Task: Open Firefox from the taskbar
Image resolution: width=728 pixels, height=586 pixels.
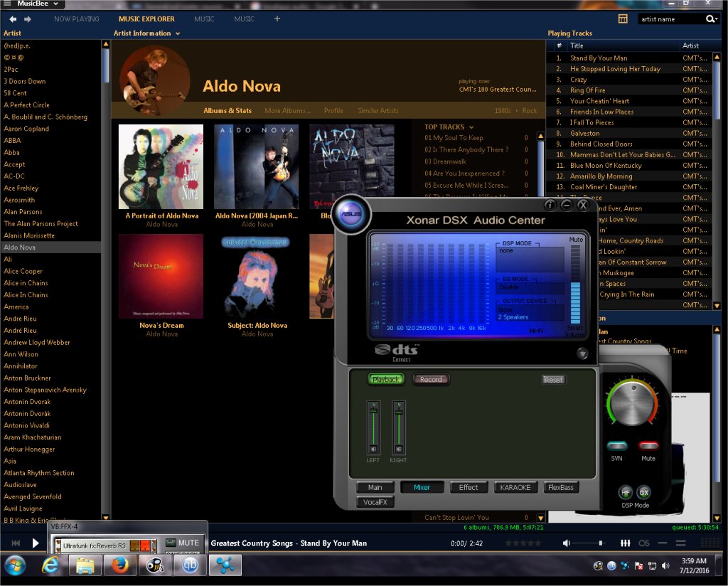Action: click(x=120, y=565)
